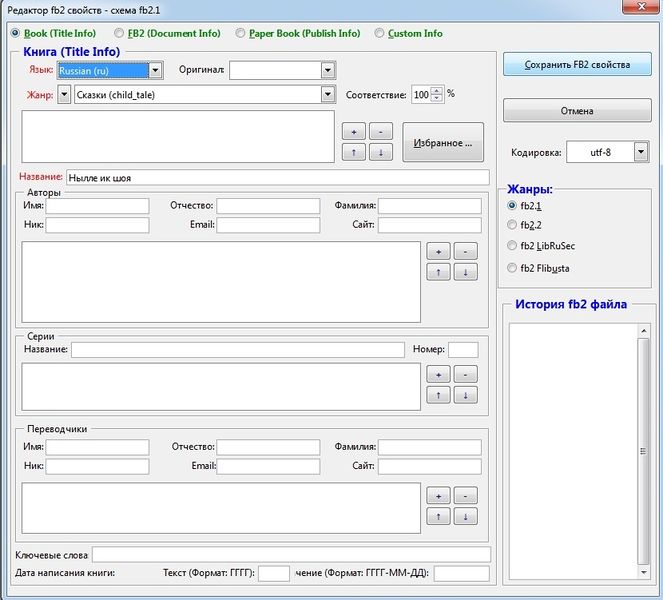Click Ключевые слова keywords field
The height and width of the screenshot is (600, 663).
click(291, 554)
